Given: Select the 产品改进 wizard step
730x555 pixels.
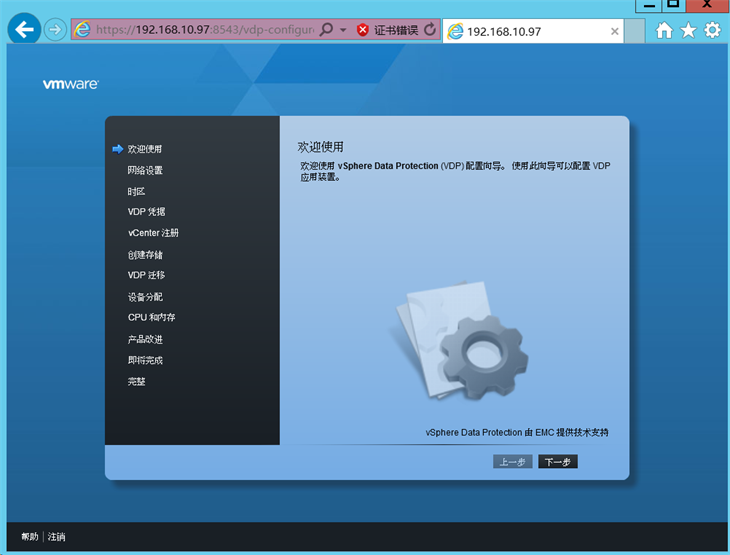Looking at the screenshot, I should pyautogui.click(x=145, y=339).
